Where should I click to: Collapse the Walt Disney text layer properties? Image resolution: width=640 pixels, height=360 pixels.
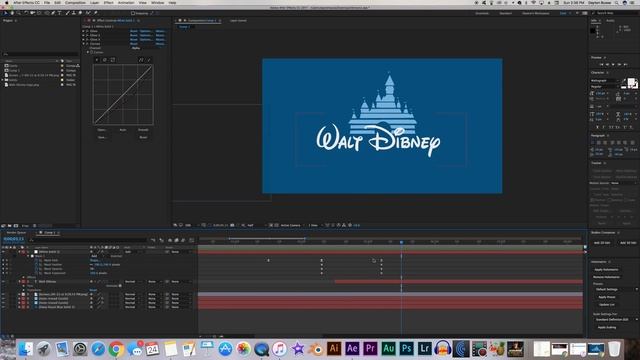[x=19, y=282]
